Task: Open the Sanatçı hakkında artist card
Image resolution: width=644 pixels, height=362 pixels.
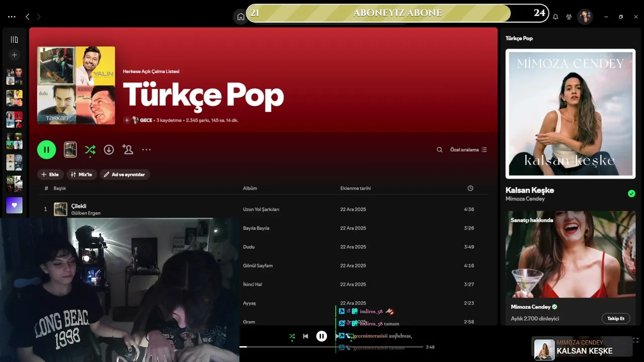Action: click(571, 268)
